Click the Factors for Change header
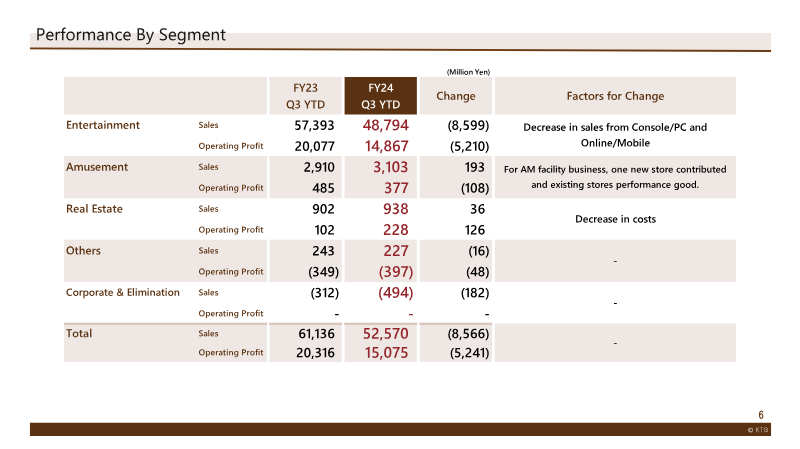This screenshot has height=449, width=800. [x=615, y=96]
